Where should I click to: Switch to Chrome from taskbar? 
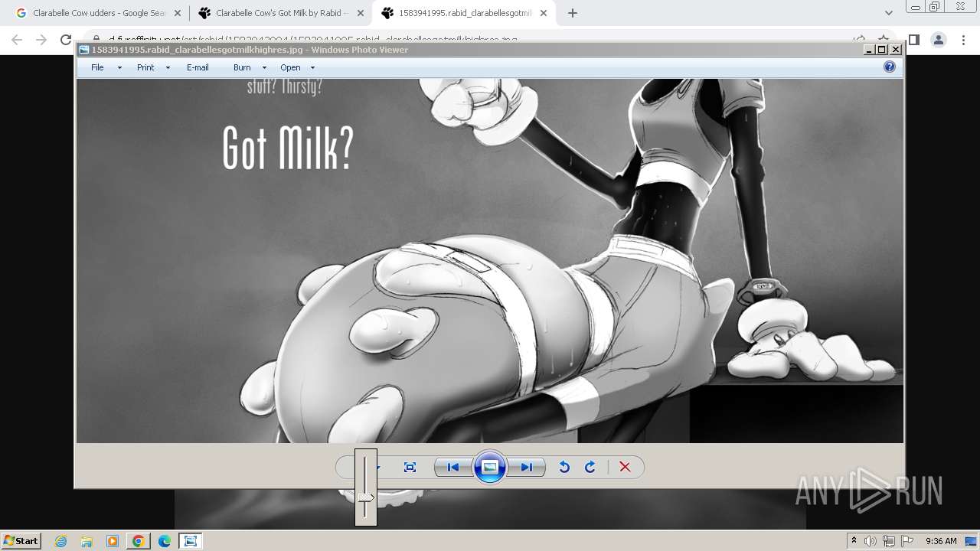139,541
